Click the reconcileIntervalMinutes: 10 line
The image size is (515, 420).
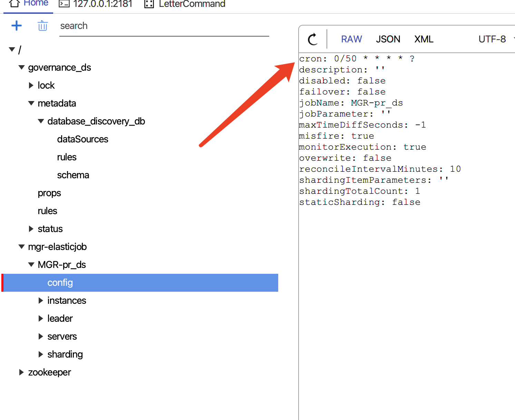tap(380, 169)
